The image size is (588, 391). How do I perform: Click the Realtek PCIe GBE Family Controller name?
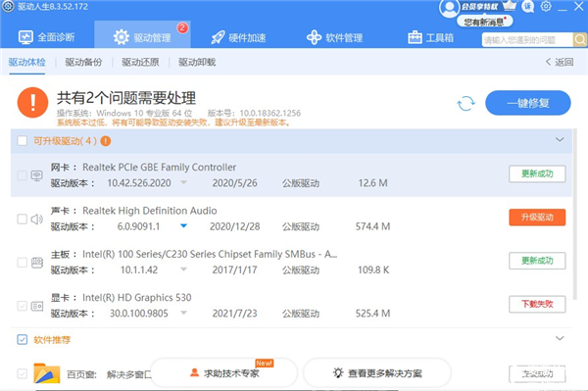pos(160,168)
